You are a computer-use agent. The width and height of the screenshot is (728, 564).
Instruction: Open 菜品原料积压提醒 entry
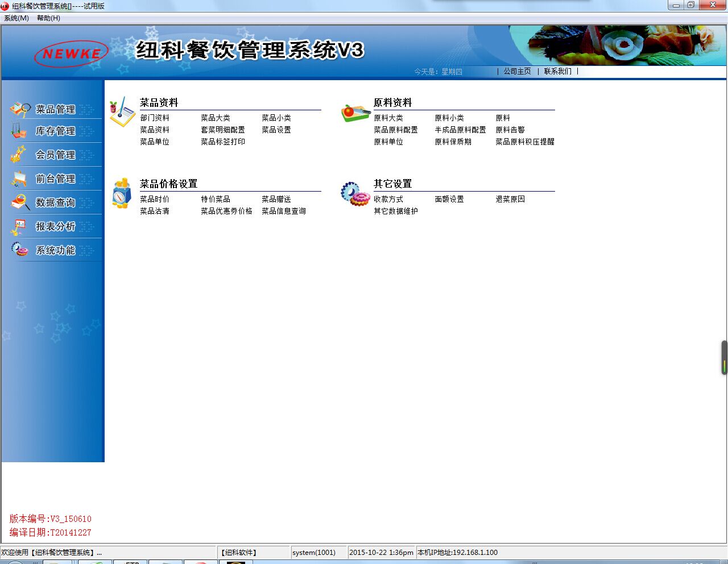coord(524,142)
